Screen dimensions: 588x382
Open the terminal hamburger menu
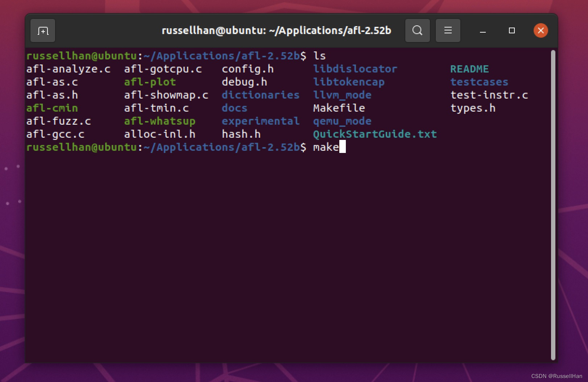pyautogui.click(x=448, y=30)
